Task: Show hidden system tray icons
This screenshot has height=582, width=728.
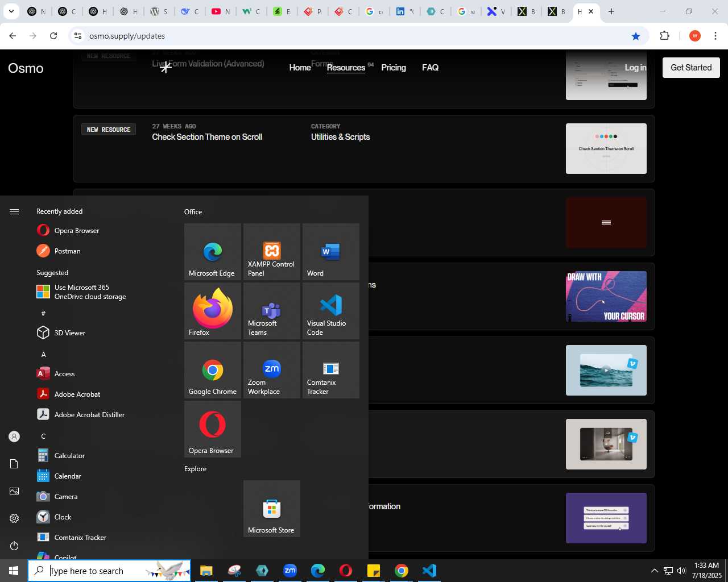Action: click(654, 571)
